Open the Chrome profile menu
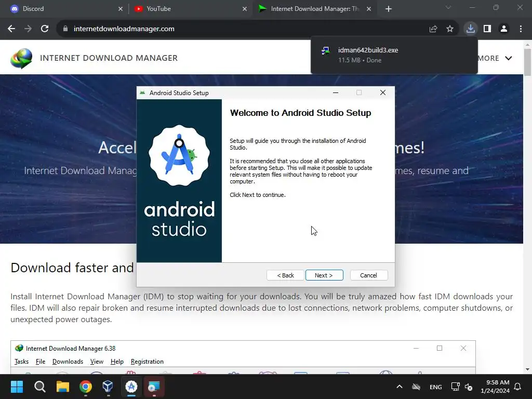This screenshot has width=532, height=399. [504, 29]
